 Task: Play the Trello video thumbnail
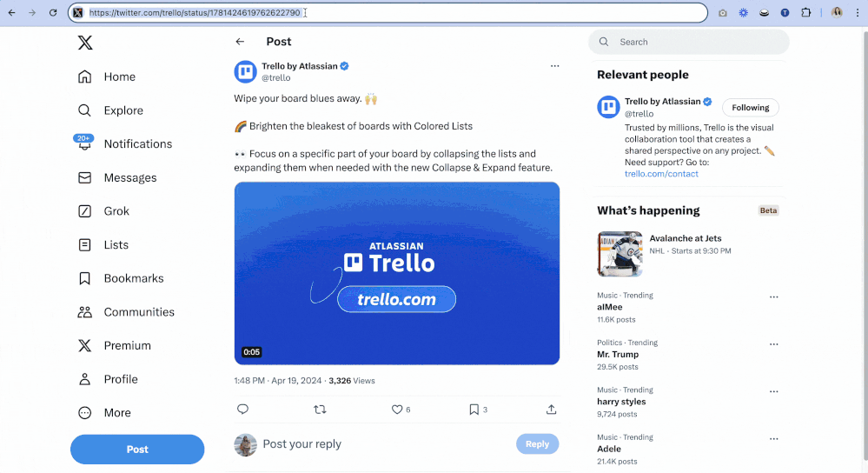click(397, 273)
